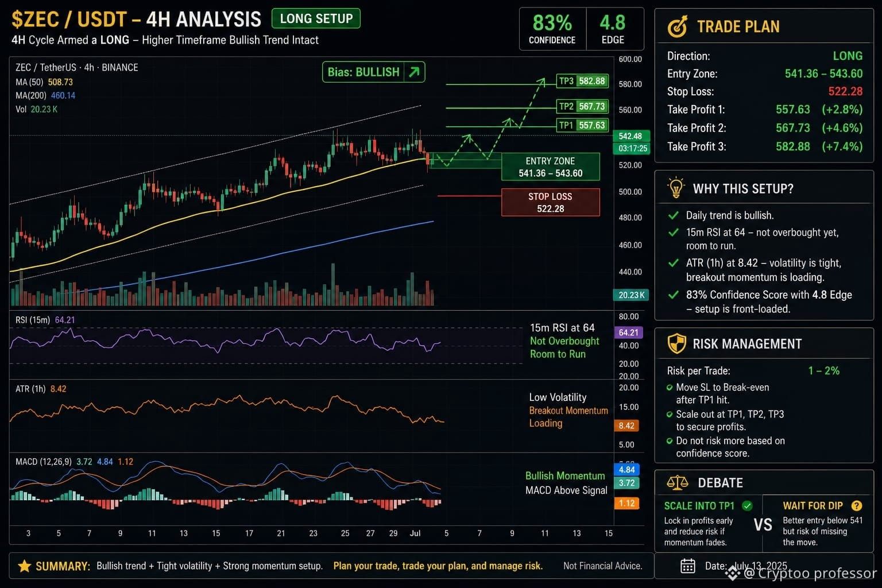The height and width of the screenshot is (588, 882).
Task: Click the checkmark beside '83% Confidence Score' reason
Action: coord(674,295)
